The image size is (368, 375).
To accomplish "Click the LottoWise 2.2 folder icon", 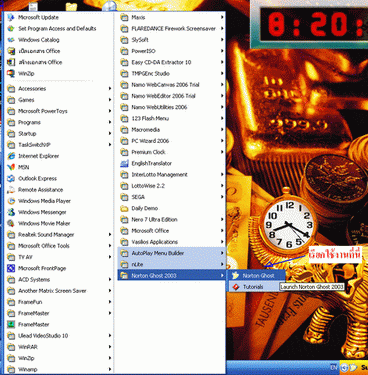I will tap(124, 186).
